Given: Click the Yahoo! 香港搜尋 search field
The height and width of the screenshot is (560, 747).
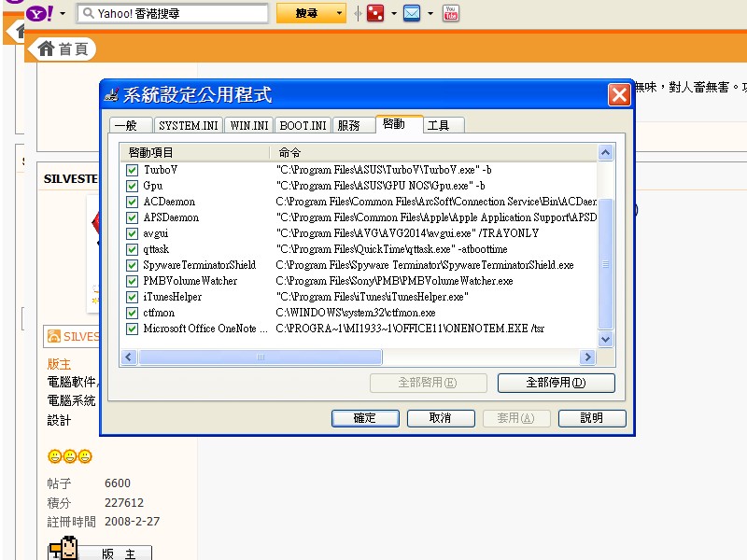Looking at the screenshot, I should [x=177, y=14].
